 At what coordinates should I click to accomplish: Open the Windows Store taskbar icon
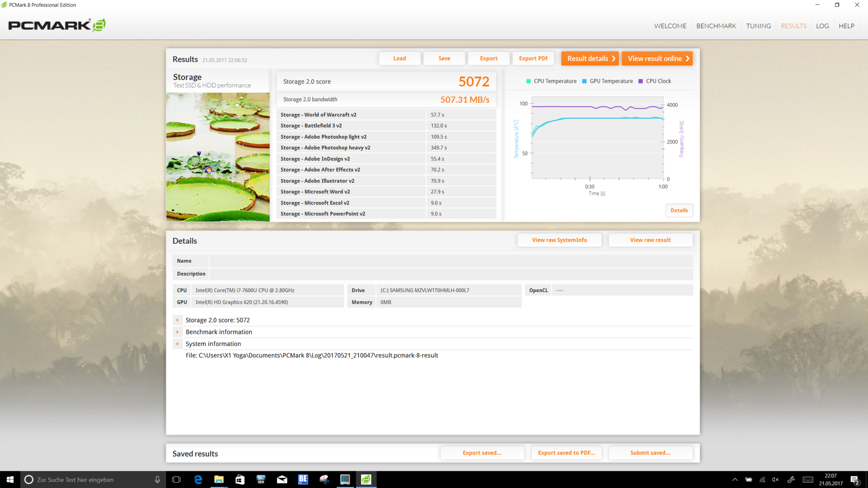pyautogui.click(x=240, y=479)
